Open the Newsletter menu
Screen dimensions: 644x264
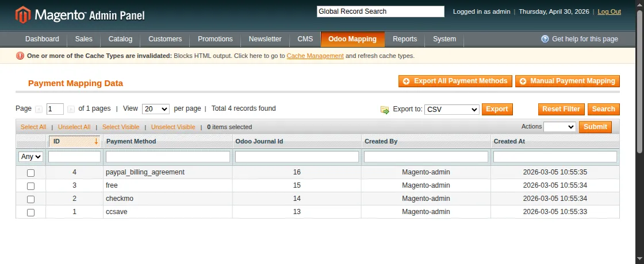(265, 39)
